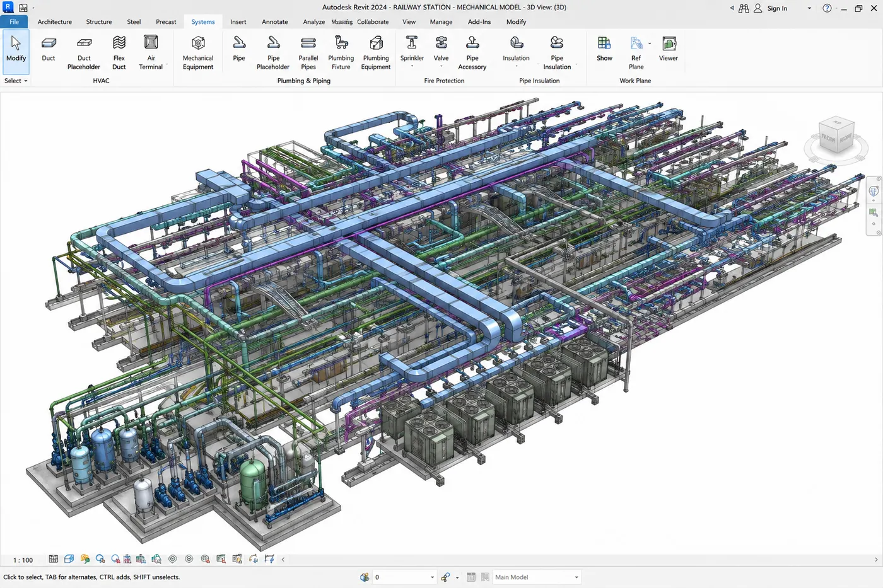
Task: Click the Plumbing Equipment tool
Action: tap(376, 53)
